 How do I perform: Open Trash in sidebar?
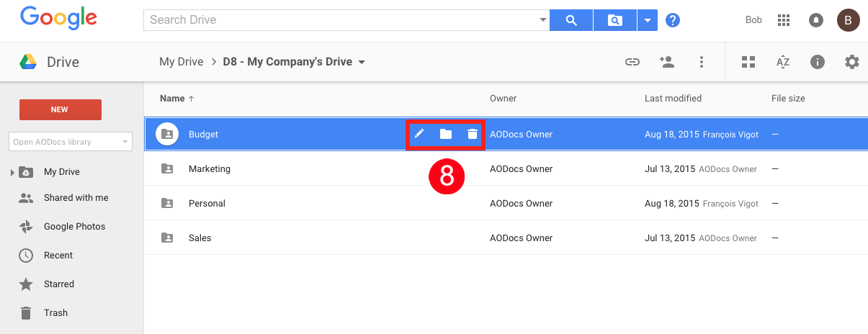[x=55, y=312]
